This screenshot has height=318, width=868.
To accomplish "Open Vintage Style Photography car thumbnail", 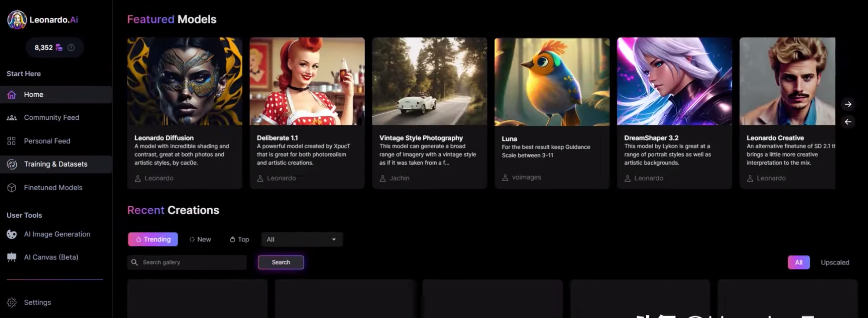I will pyautogui.click(x=430, y=81).
